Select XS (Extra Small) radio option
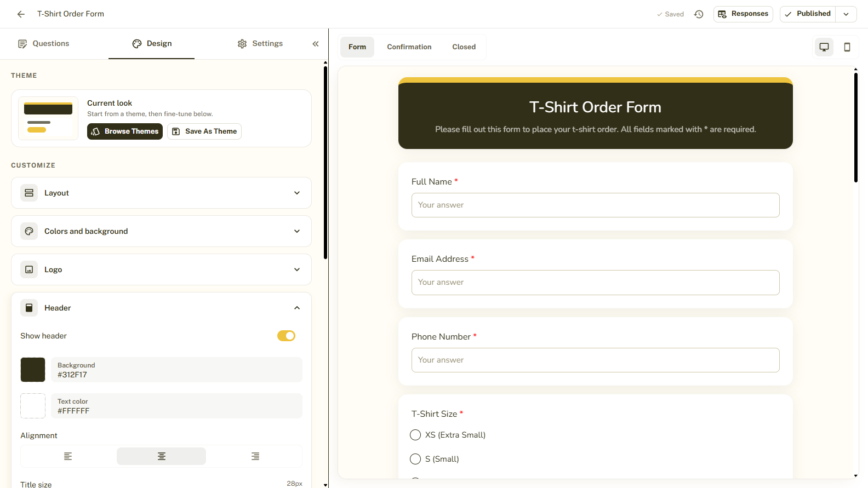 pos(415,435)
